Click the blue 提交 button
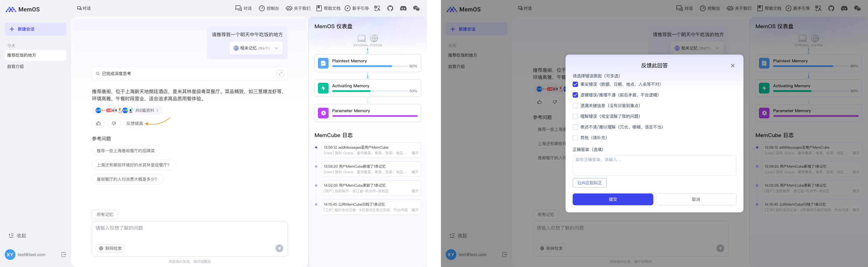Screen dimensions: 868x267 (x=613, y=199)
